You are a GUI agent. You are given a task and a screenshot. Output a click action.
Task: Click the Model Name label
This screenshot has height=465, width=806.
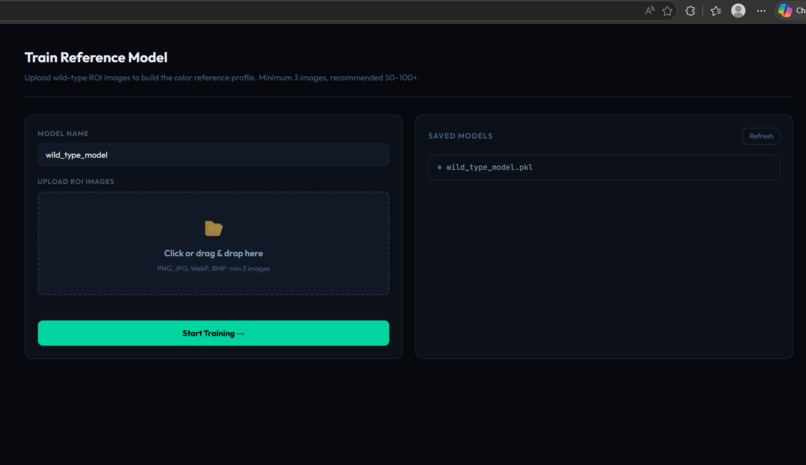63,134
